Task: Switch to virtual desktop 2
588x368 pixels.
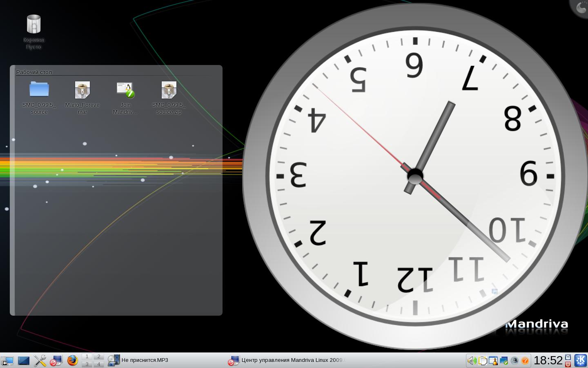Action: click(x=98, y=357)
